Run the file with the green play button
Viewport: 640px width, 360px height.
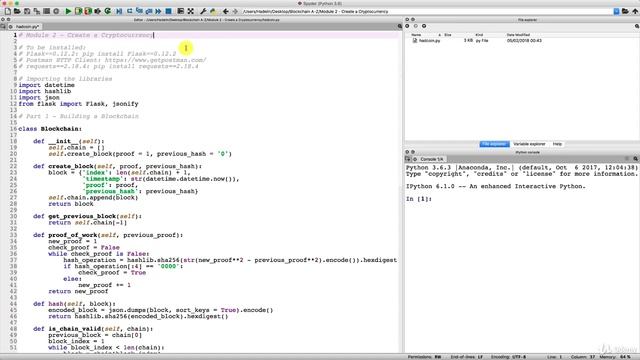(68, 11)
